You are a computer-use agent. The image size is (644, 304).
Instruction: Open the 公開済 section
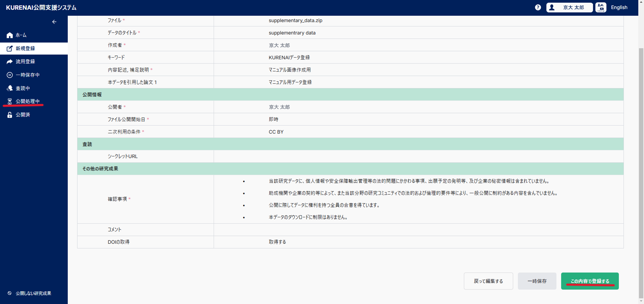(34, 115)
